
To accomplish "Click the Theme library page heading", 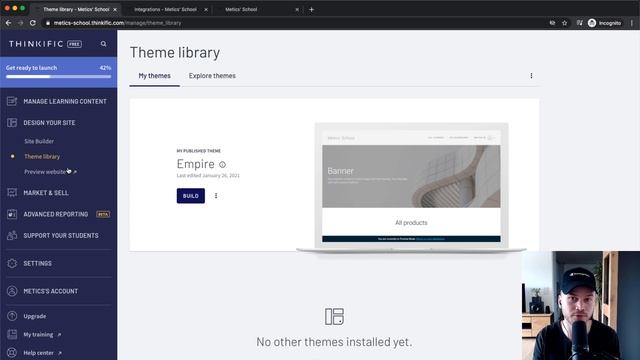I will pos(175,53).
